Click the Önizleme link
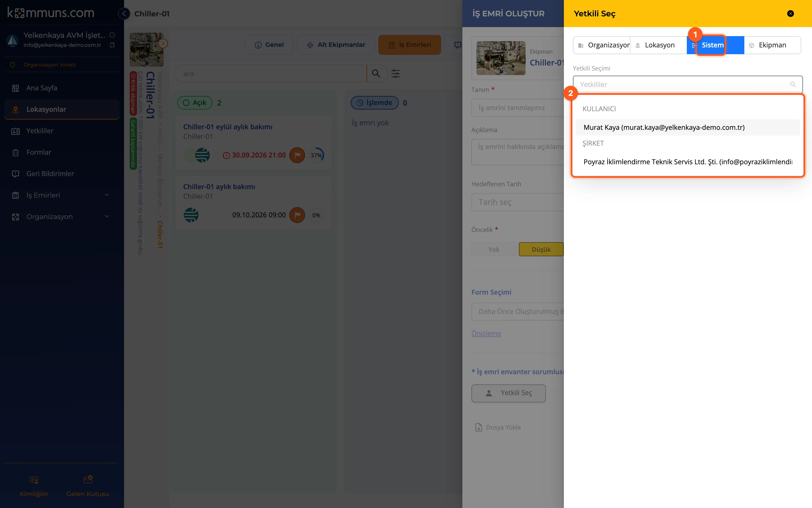Image resolution: width=812 pixels, height=508 pixels. (486, 333)
